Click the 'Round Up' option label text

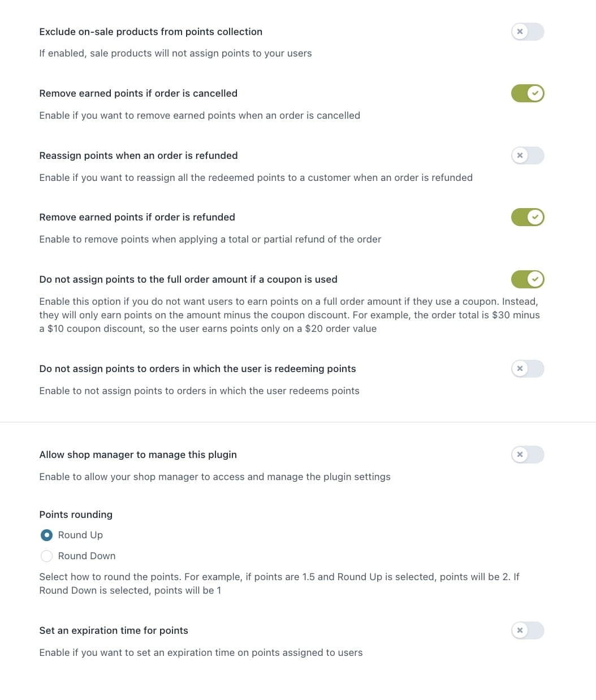click(80, 535)
